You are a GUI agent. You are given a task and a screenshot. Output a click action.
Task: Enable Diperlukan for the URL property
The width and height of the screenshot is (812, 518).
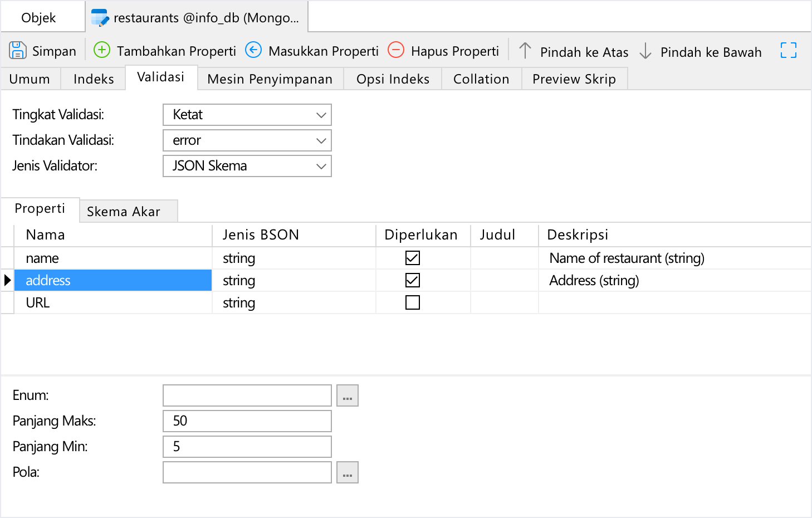pyautogui.click(x=413, y=302)
